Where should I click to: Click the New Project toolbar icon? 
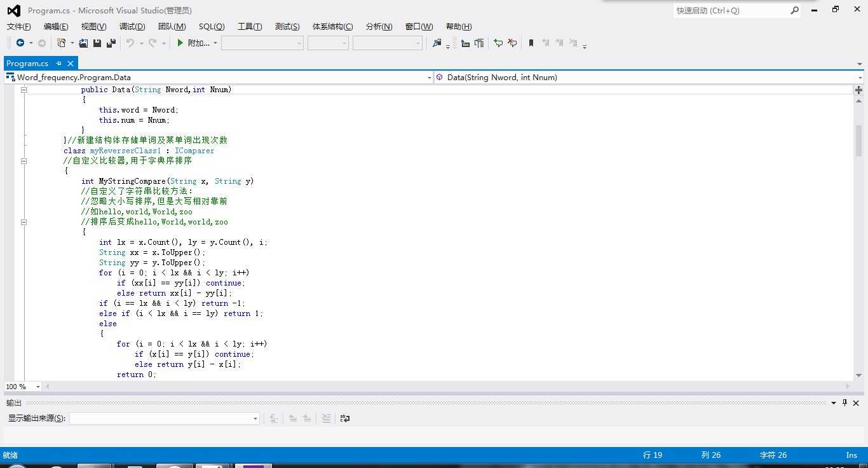click(62, 43)
